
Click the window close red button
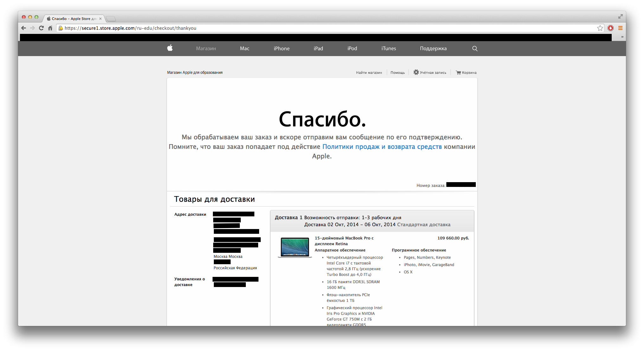(24, 17)
